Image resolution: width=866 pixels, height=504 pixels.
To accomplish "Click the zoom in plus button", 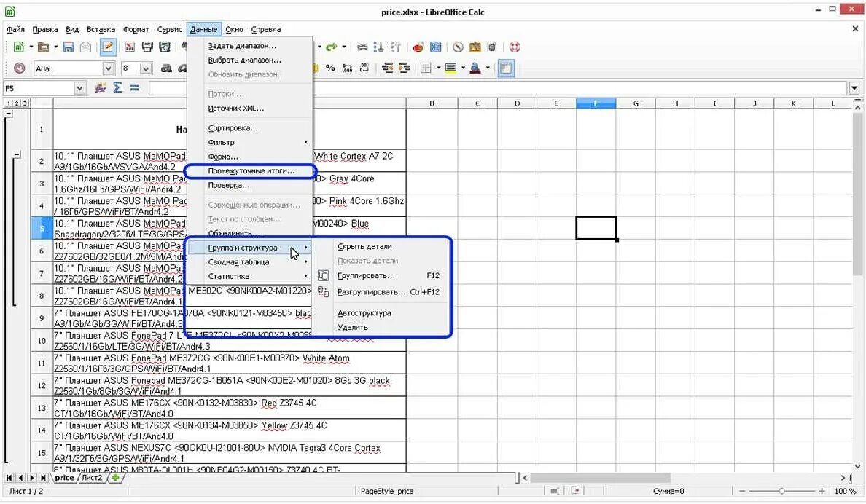I will [822, 491].
